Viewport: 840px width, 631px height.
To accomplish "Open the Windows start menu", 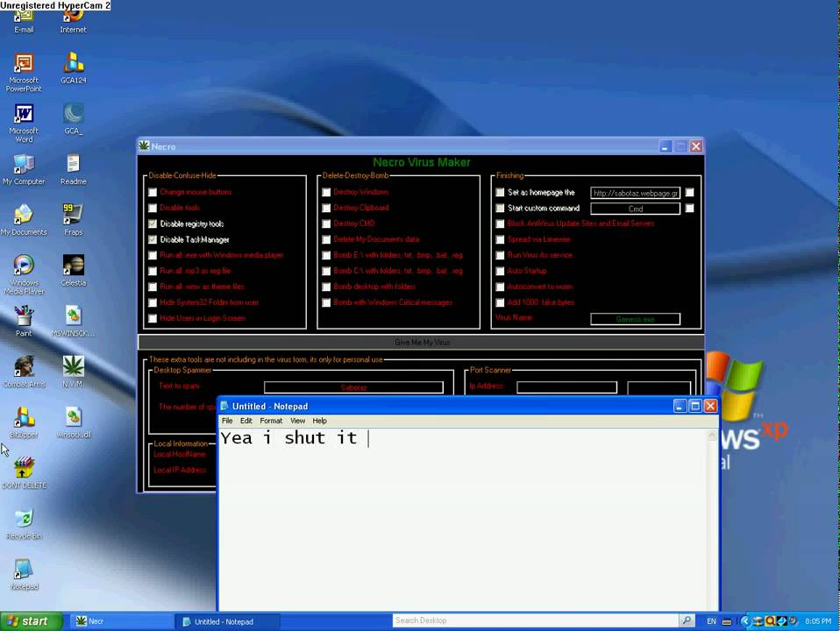I will click(31, 620).
